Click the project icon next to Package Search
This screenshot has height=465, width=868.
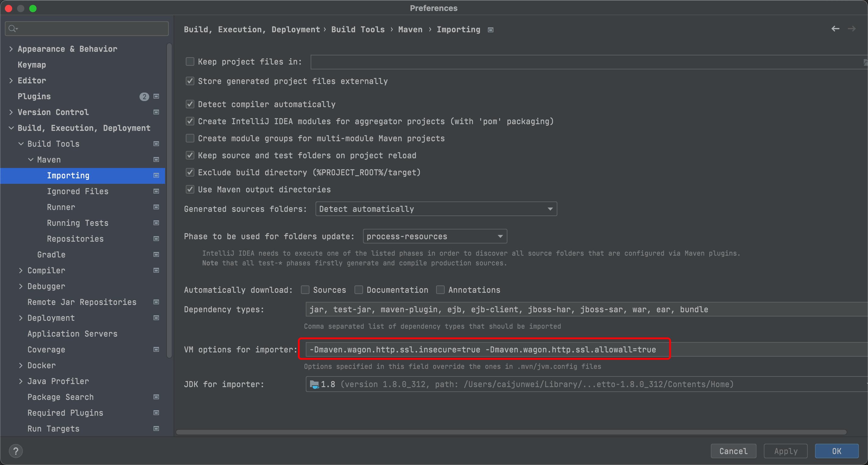pyautogui.click(x=156, y=397)
